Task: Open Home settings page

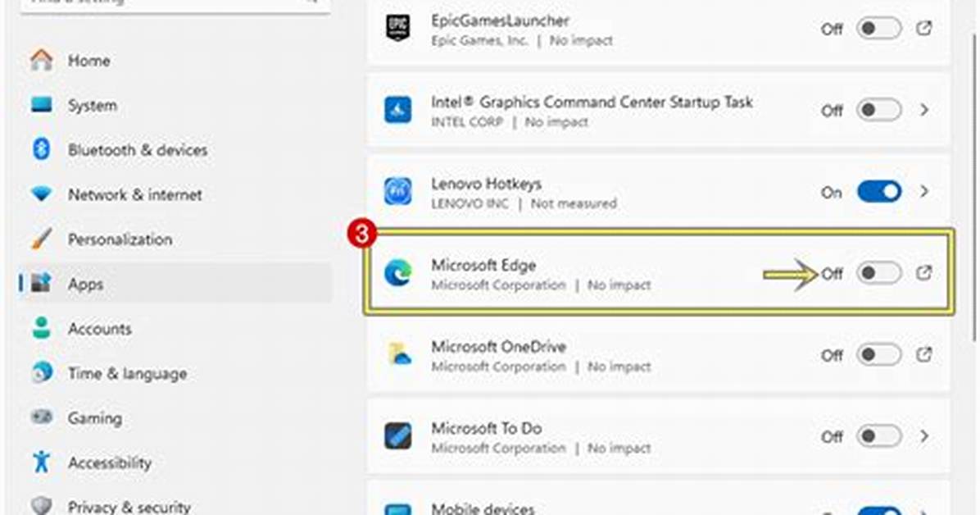Action: point(88,61)
